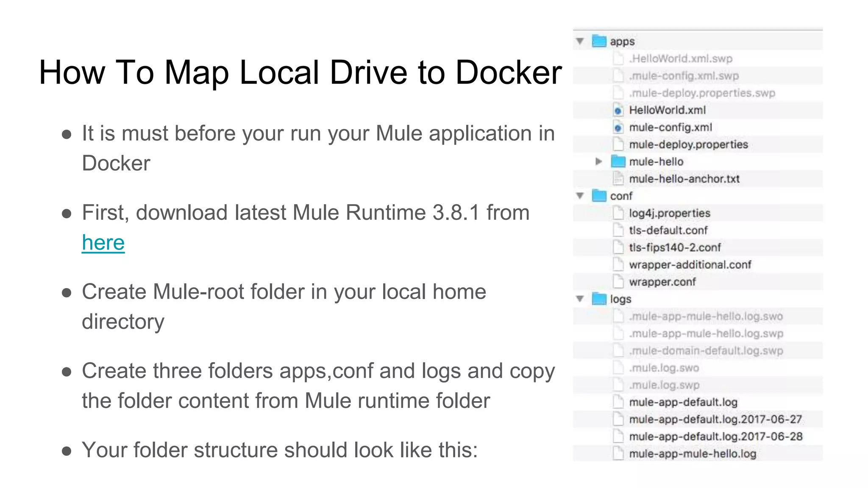Click the mule-app-mule-hello.log file icon
This screenshot has height=488, width=868.
click(x=618, y=453)
